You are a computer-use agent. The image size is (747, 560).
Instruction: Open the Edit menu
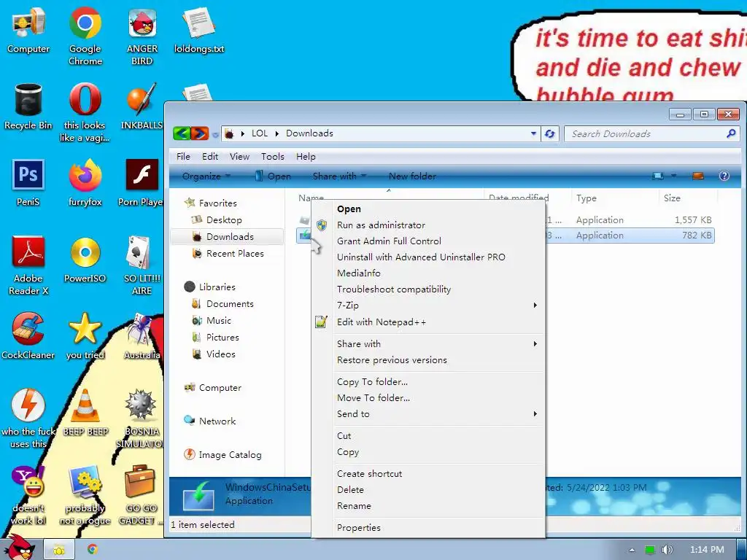click(x=210, y=157)
